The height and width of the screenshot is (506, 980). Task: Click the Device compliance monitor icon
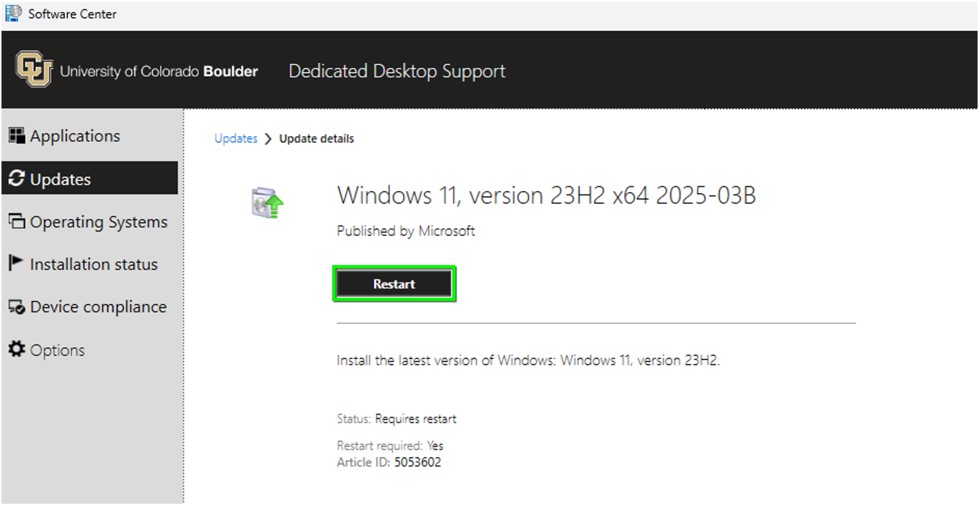[x=17, y=307]
